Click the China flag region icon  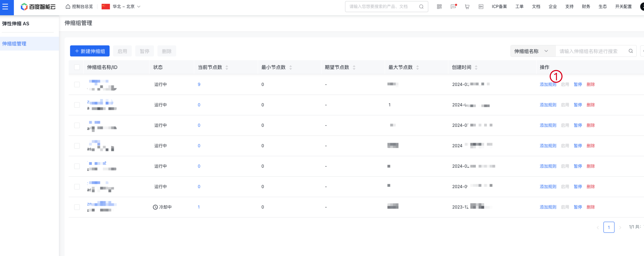tap(106, 6)
